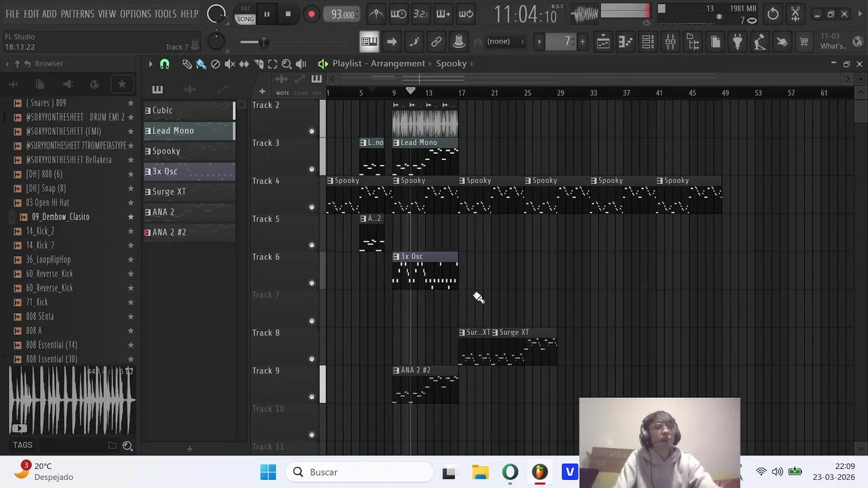Image resolution: width=868 pixels, height=488 pixels.
Task: Click the playlist timeline playhead marker
Action: tap(410, 91)
